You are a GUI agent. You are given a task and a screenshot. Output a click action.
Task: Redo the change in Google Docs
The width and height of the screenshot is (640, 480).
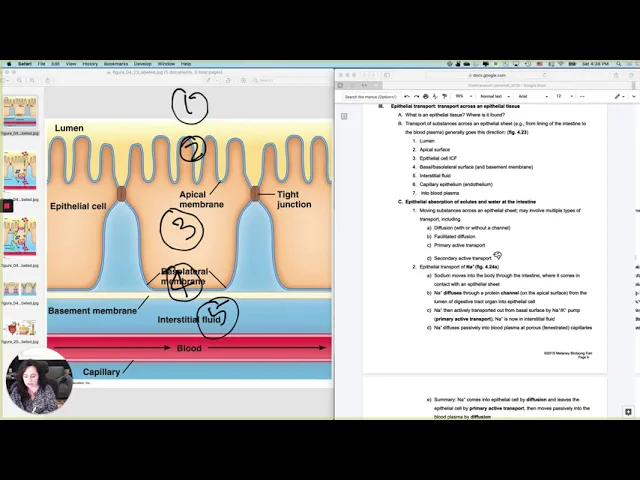[416, 97]
